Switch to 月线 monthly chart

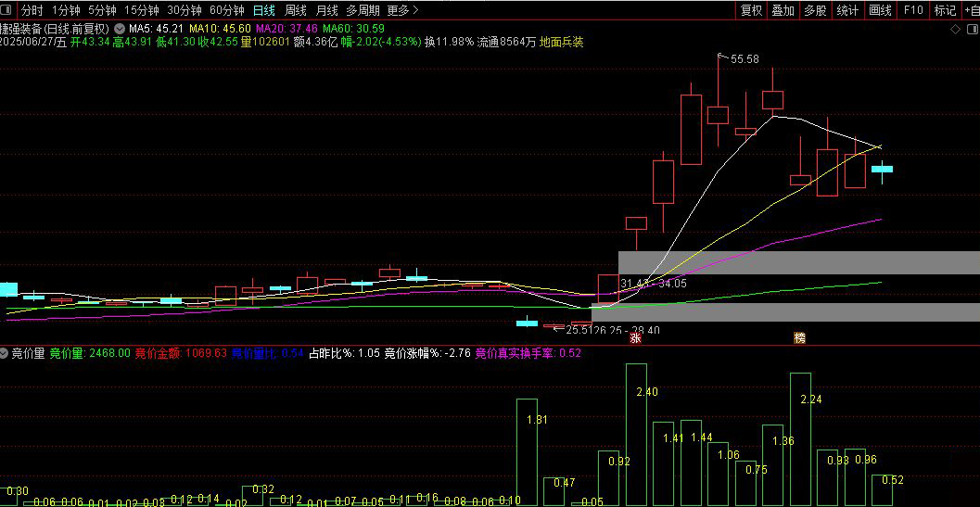click(326, 10)
